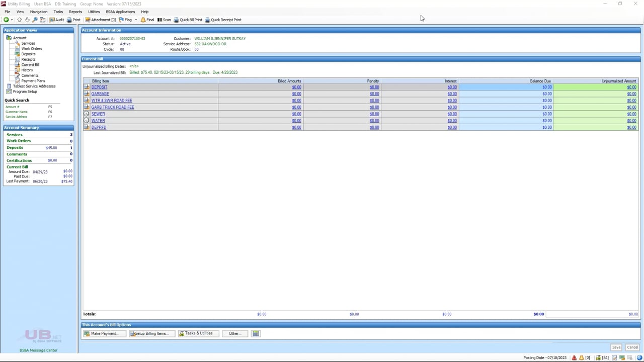Open the Utilities menu
644x362 pixels.
pyautogui.click(x=94, y=12)
